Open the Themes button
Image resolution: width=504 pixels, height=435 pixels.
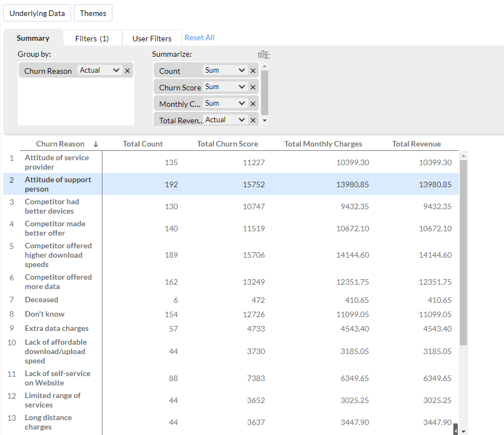click(93, 13)
